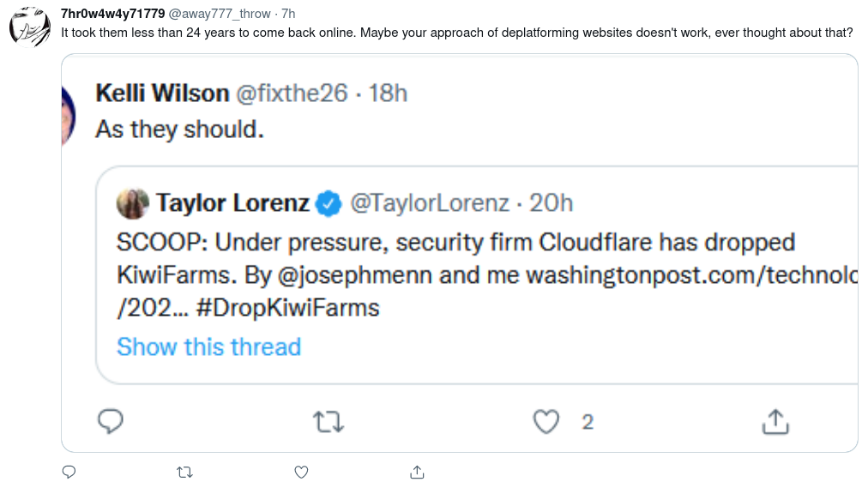Click Taylor Lorenz's verified badge
This screenshot has width=868, height=488.
pos(329,203)
